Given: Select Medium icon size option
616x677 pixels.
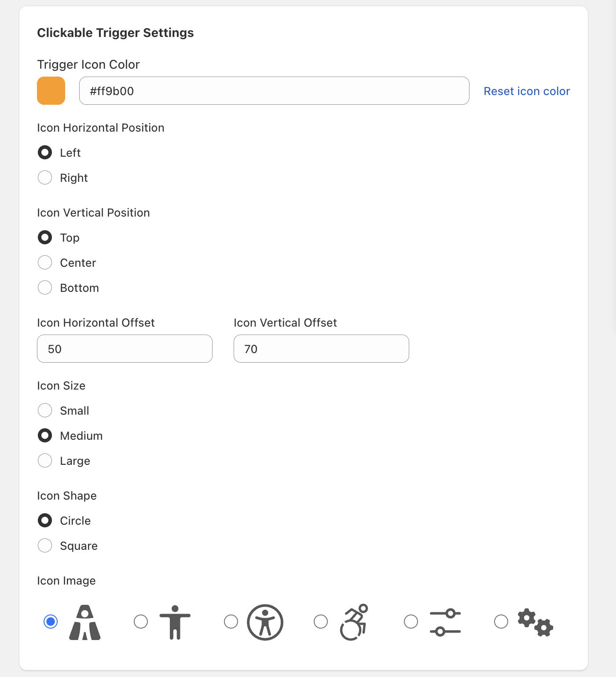Looking at the screenshot, I should pyautogui.click(x=45, y=436).
